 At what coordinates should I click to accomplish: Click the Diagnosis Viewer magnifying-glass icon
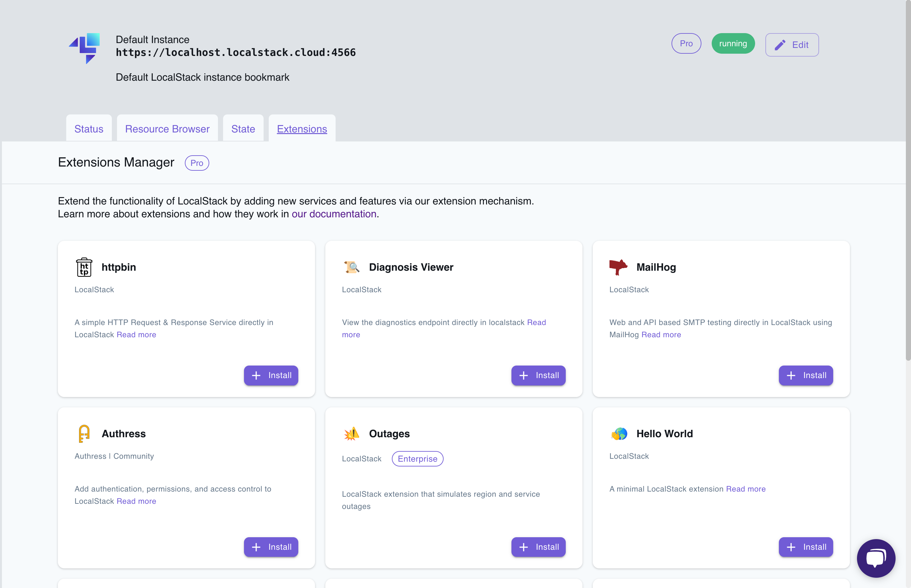point(351,267)
